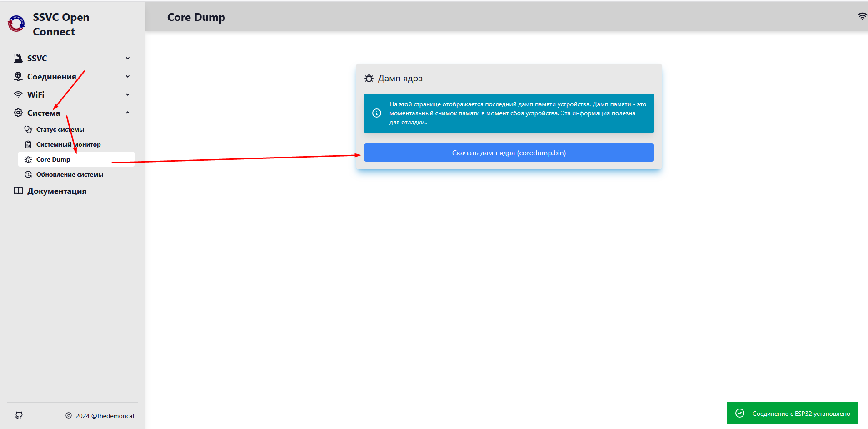868x429 pixels.
Task: Expand the SSVC menu chevron
Action: [128, 58]
